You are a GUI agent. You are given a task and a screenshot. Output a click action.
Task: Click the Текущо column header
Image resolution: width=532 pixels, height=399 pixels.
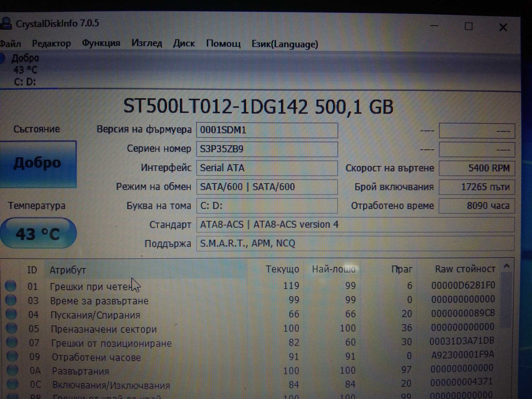[x=282, y=269]
